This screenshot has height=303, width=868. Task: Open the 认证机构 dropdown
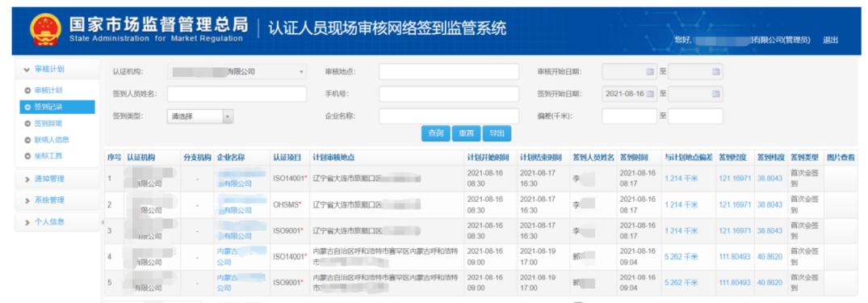click(237, 71)
